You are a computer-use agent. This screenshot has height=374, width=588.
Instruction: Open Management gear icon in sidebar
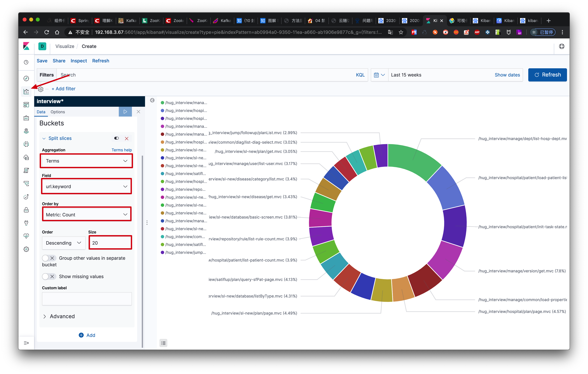[26, 249]
